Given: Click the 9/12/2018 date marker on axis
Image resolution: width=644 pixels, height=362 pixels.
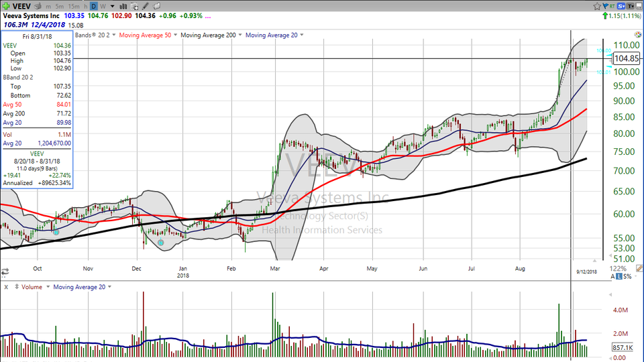Looking at the screenshot, I should (586, 271).
